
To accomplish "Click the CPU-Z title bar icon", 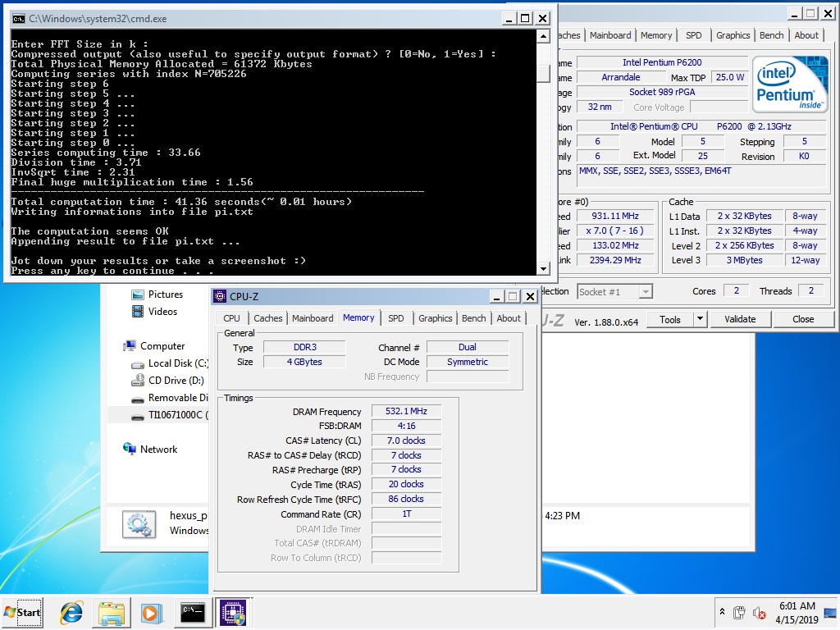I will tap(220, 296).
